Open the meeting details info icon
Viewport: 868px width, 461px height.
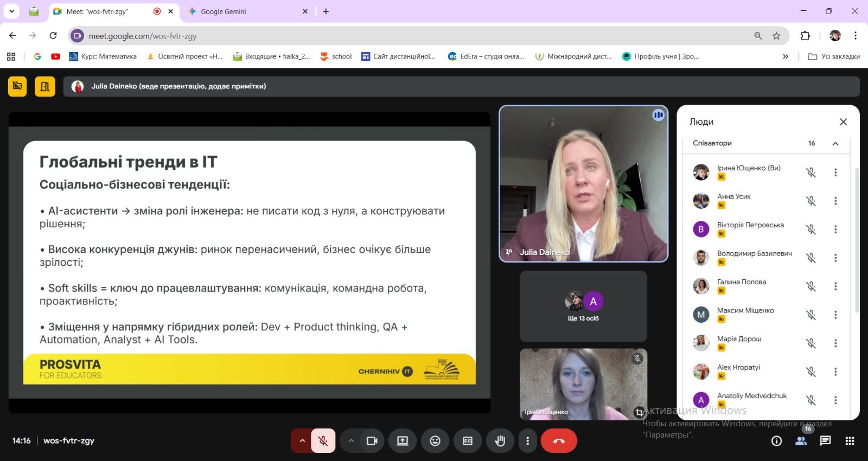point(777,441)
